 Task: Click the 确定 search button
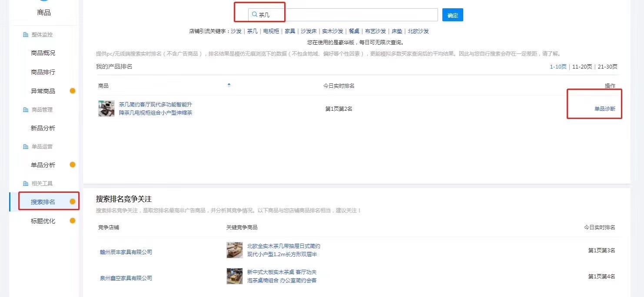coord(453,15)
